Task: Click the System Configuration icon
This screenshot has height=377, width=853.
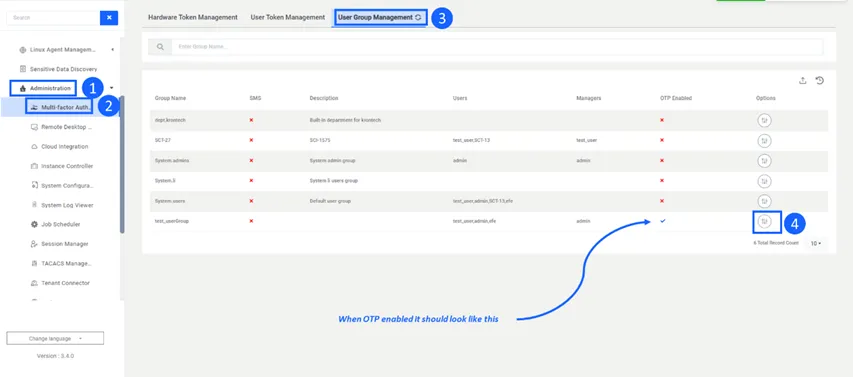Action: point(34,186)
